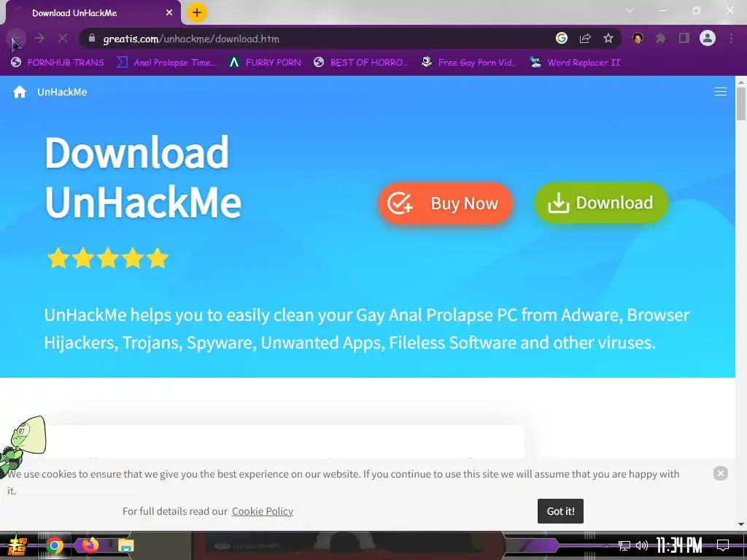Viewport: 747px width, 560px height.
Task: Open a new tab with the plus button
Action: coord(197,12)
